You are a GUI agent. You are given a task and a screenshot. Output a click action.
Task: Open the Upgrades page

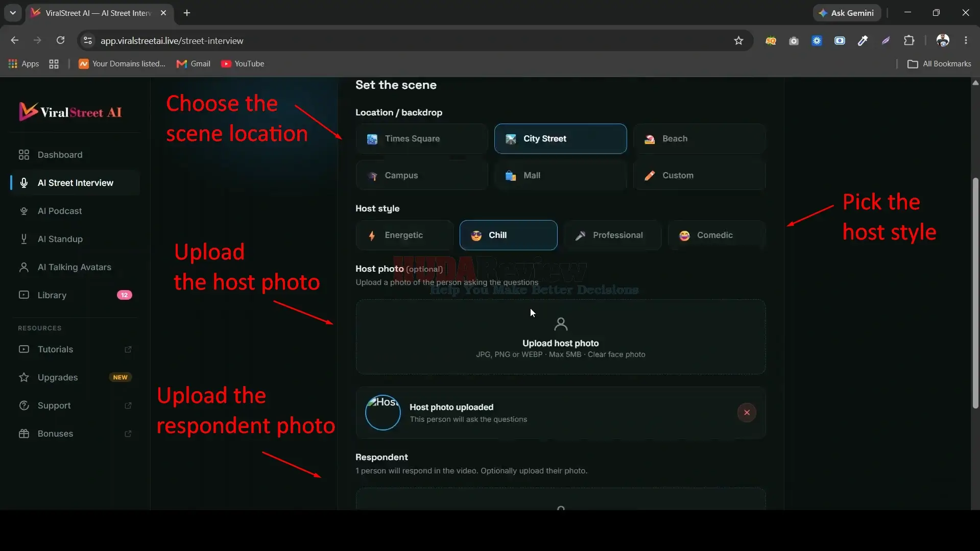[75, 377]
